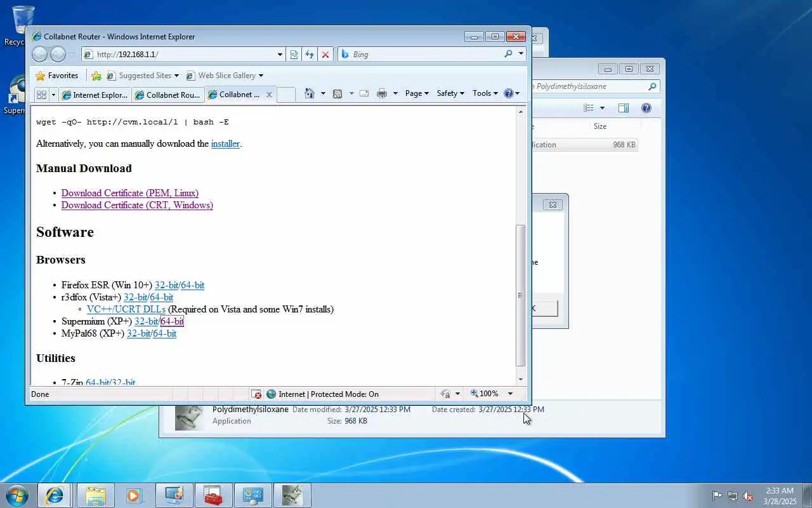The image size is (812, 508).
Task: Click Firefox ESR 32-bit link
Action: 166,285
